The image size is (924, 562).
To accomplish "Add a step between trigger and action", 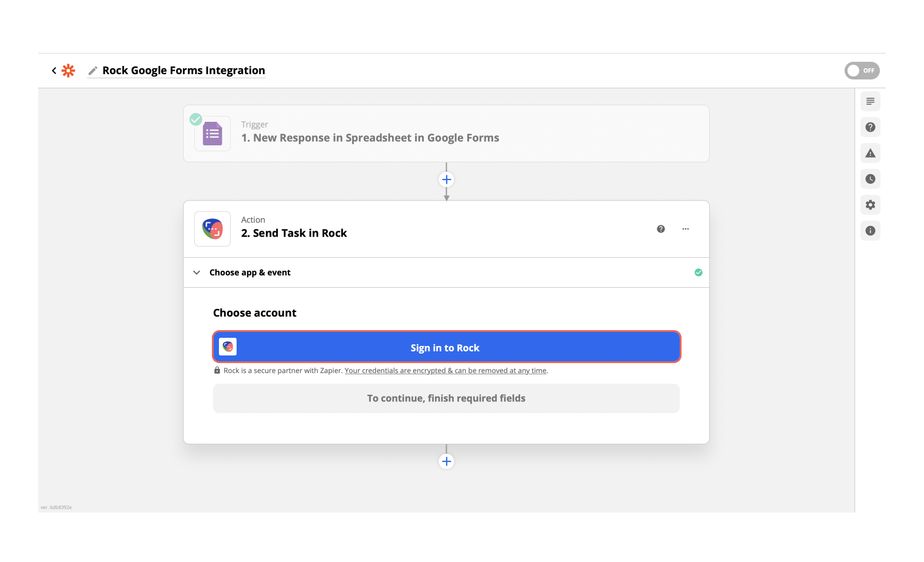I will [x=446, y=179].
